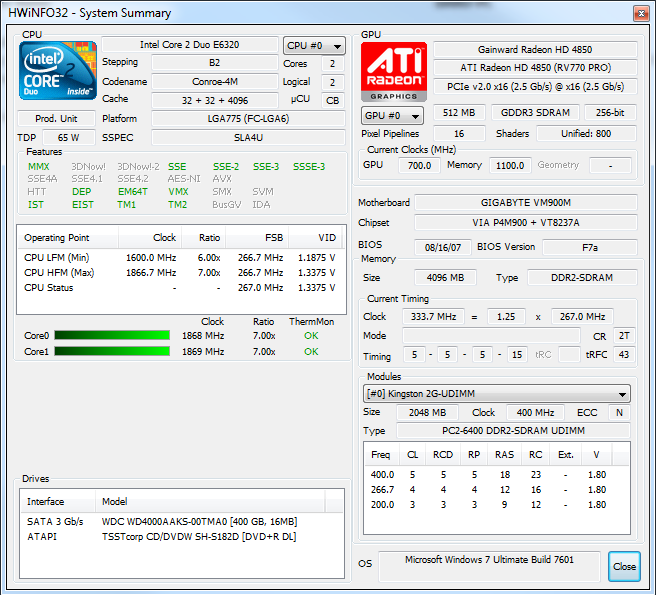Click the module size 2048 MB field
656x595 pixels.
pyautogui.click(x=427, y=412)
